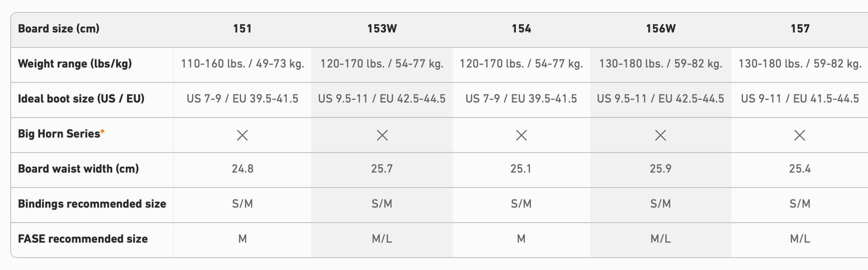Select the 153W board size column header
868x270 pixels.
click(382, 29)
